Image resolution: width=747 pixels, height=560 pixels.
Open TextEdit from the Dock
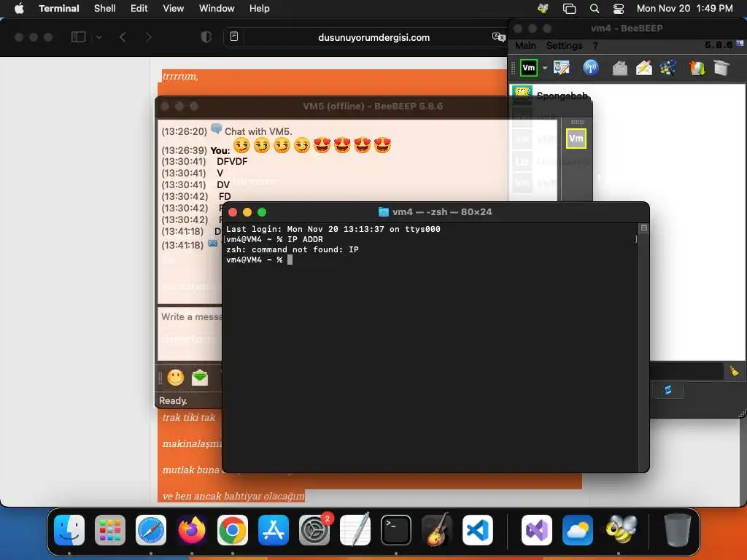pos(355,530)
